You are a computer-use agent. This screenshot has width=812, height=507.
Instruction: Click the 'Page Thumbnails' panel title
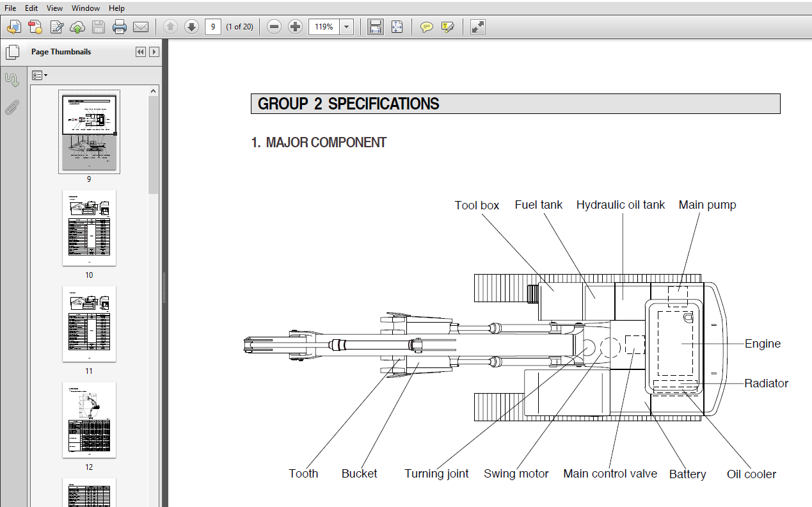pos(61,52)
